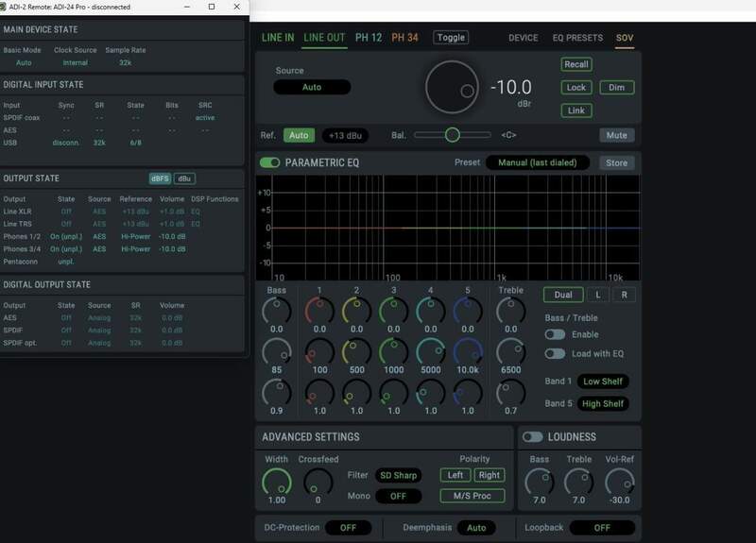Click the Balance slider handle
The image size is (756, 543).
pyautogui.click(x=453, y=135)
